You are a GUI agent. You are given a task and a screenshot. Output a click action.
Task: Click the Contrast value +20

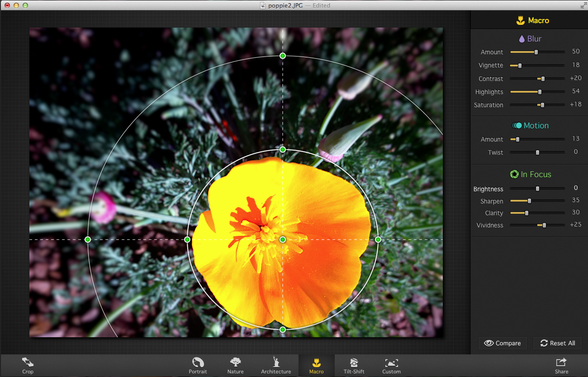click(576, 78)
